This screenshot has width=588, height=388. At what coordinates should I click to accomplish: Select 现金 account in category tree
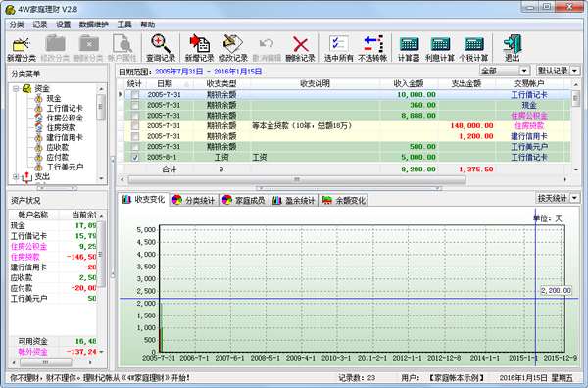coord(54,99)
